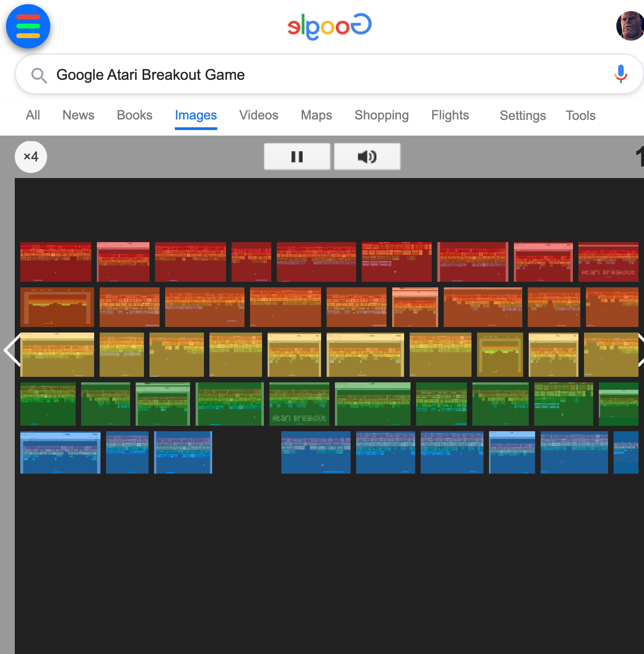
Task: Go to the Books tab
Action: 135,115
